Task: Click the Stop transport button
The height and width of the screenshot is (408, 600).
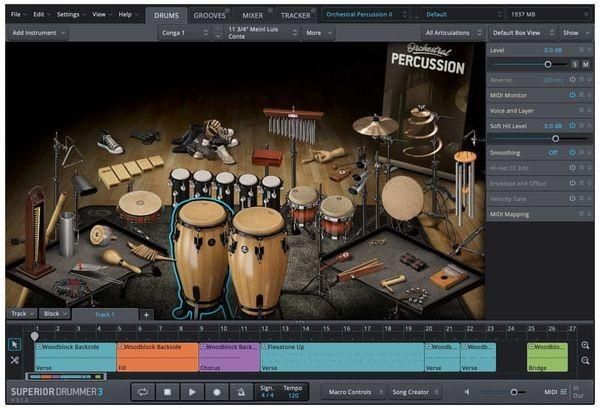Action: (167, 392)
